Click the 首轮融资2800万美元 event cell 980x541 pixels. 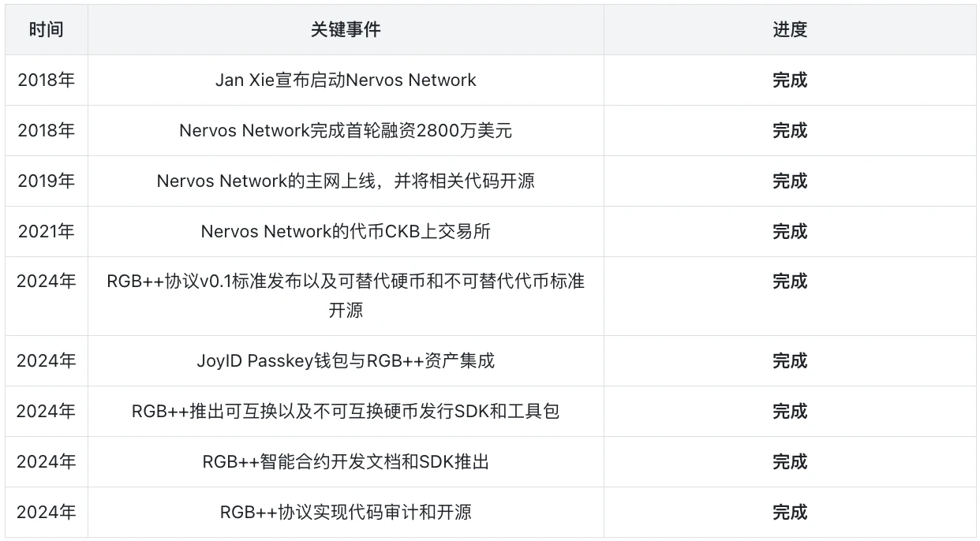pyautogui.click(x=346, y=131)
